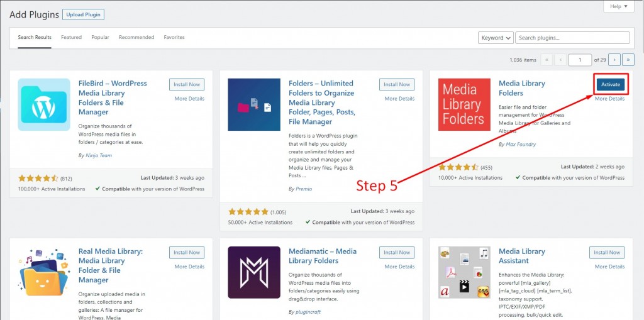This screenshot has width=644, height=320.
Task: Switch to Search Results tab
Action: point(35,37)
